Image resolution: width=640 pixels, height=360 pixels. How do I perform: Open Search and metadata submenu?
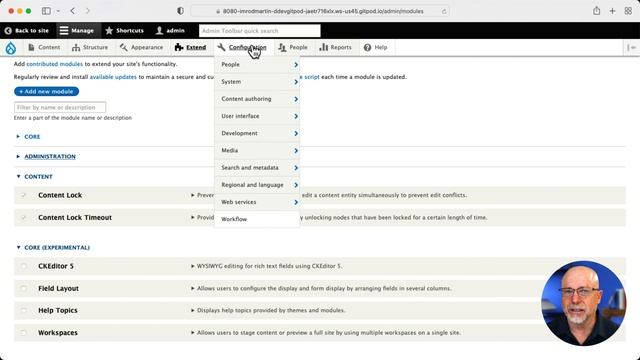pyautogui.click(x=257, y=167)
